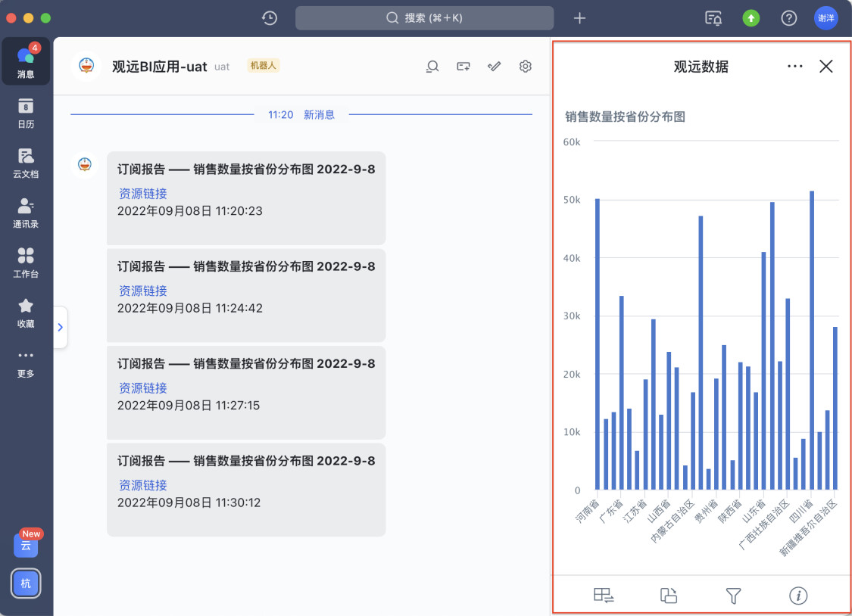Open 资源链接 link in 11:30:12 message
The width and height of the screenshot is (852, 616).
click(142, 485)
